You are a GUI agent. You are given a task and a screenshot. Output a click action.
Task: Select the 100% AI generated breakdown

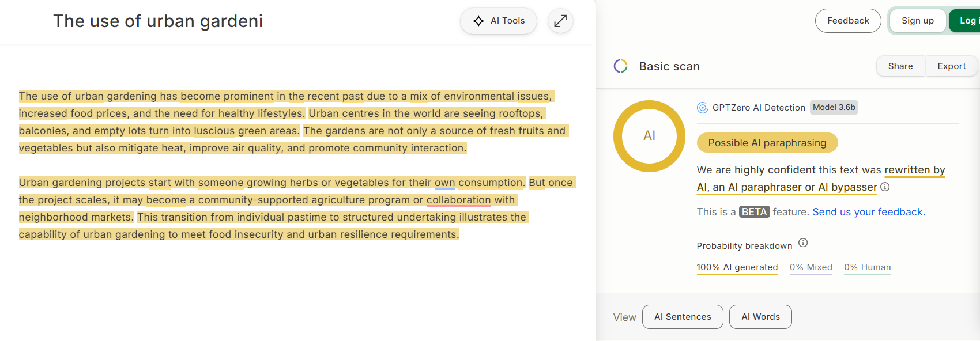(737, 267)
